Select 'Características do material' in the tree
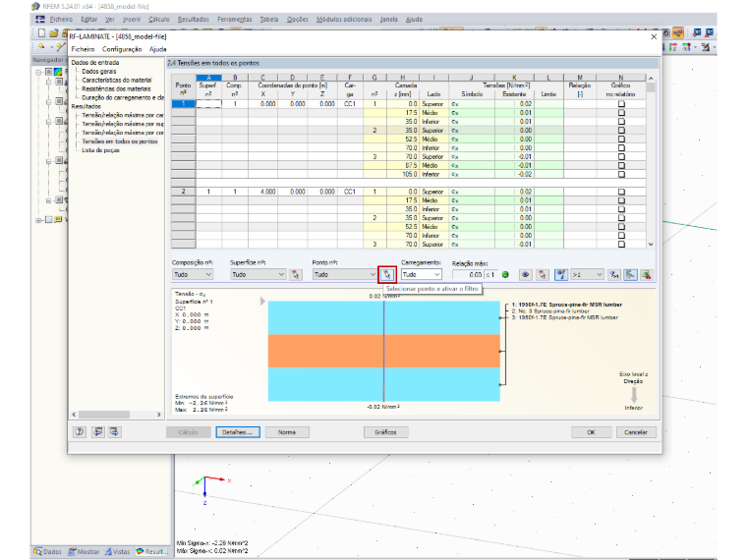747x560 pixels. pyautogui.click(x=117, y=80)
